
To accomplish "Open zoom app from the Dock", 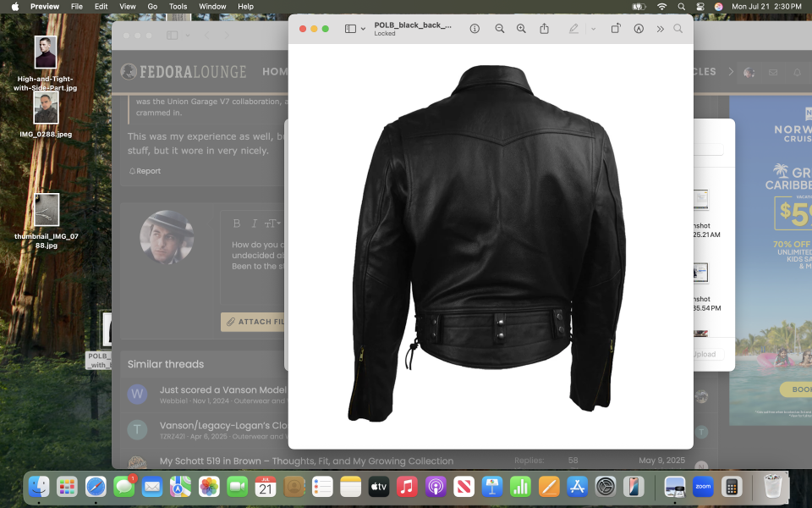I will tap(703, 487).
